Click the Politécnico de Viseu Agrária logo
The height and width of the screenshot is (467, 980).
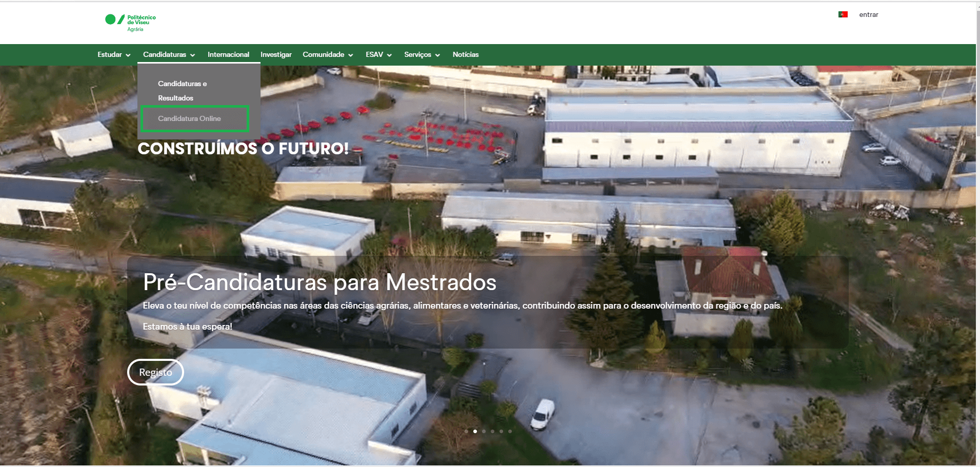(x=130, y=23)
